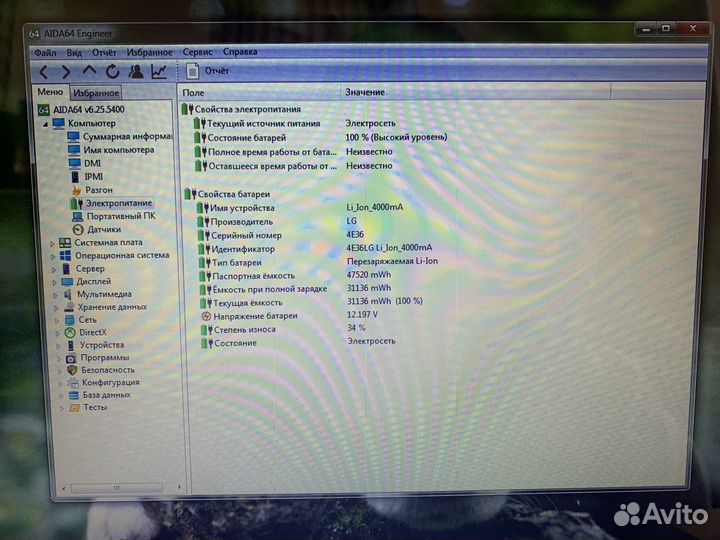
Task: Open Имя компьютера in tree
Action: pyautogui.click(x=118, y=150)
